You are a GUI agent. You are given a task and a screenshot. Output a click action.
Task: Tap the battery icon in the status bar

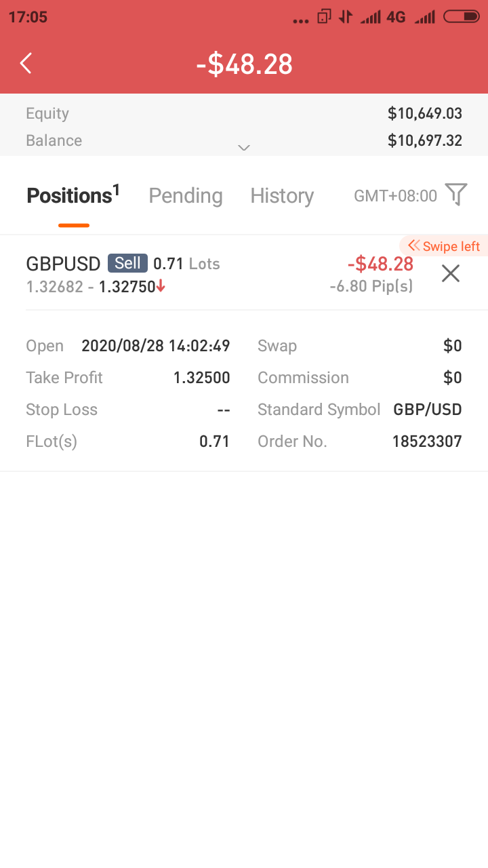(462, 17)
